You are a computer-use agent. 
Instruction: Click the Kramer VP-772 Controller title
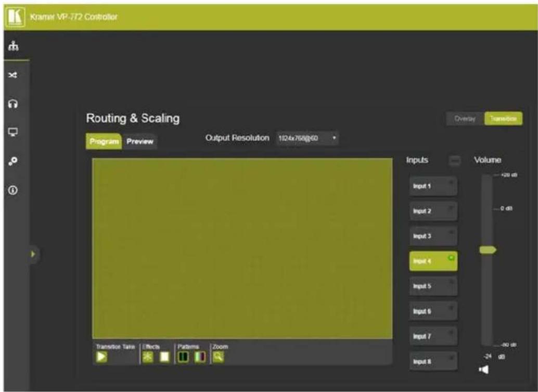coord(74,17)
